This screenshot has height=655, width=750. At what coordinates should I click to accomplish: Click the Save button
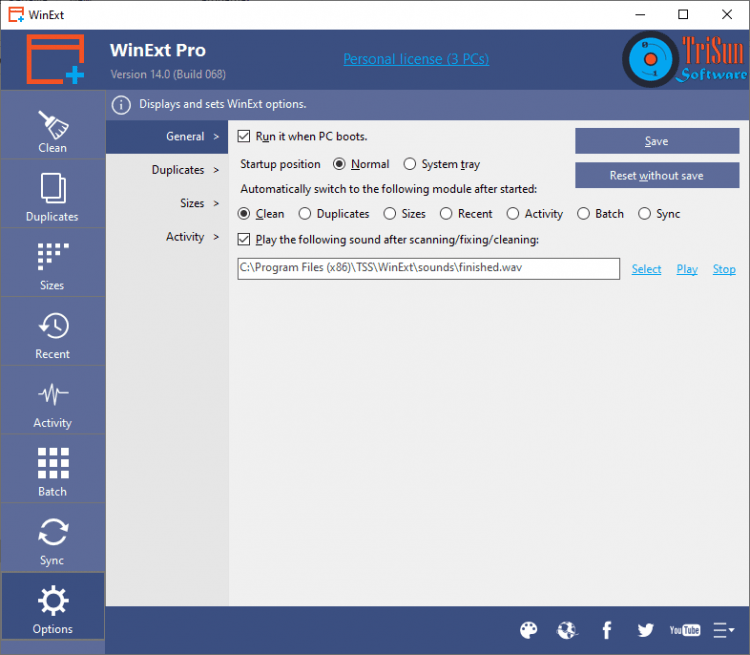pos(657,141)
